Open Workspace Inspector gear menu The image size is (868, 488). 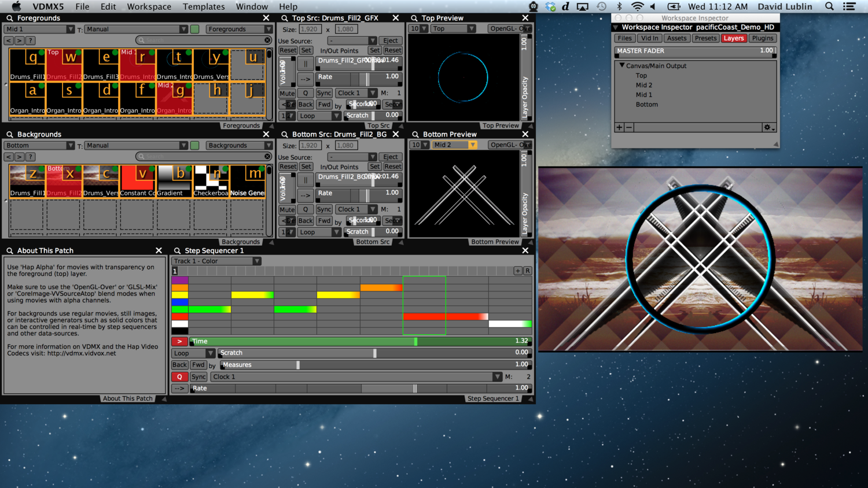(768, 127)
